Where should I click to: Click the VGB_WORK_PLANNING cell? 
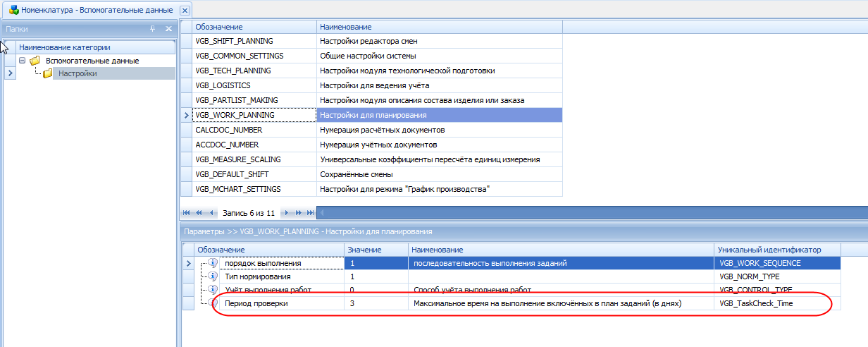254,115
